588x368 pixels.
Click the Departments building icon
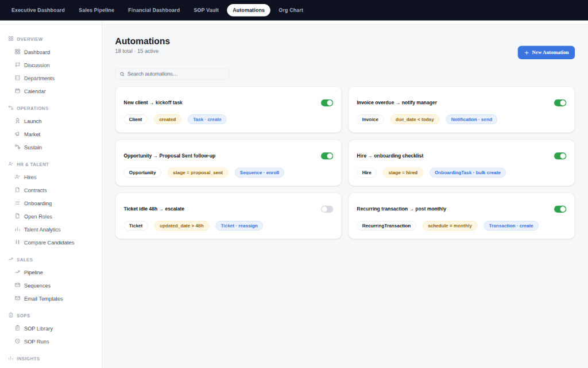coord(17,78)
